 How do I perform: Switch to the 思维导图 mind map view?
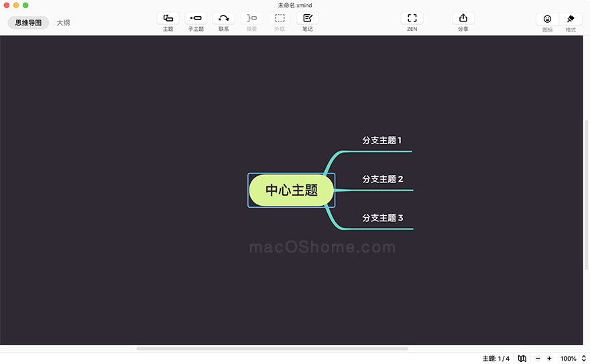pyautogui.click(x=28, y=23)
